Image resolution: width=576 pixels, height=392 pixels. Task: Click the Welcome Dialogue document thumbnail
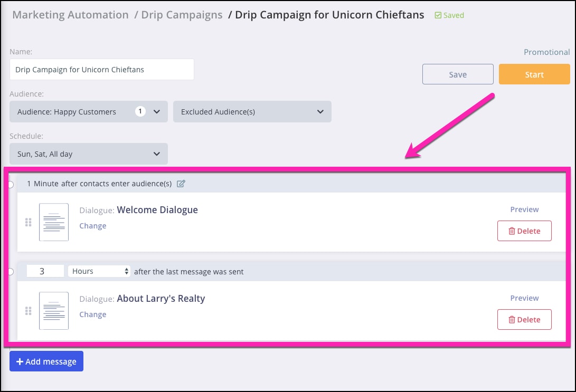[x=53, y=222]
